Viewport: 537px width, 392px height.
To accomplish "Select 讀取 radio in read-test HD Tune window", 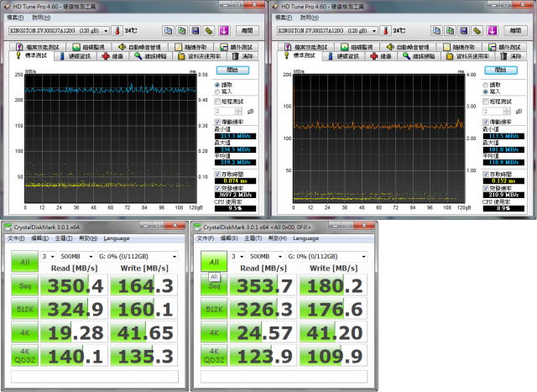I will pyautogui.click(x=217, y=85).
